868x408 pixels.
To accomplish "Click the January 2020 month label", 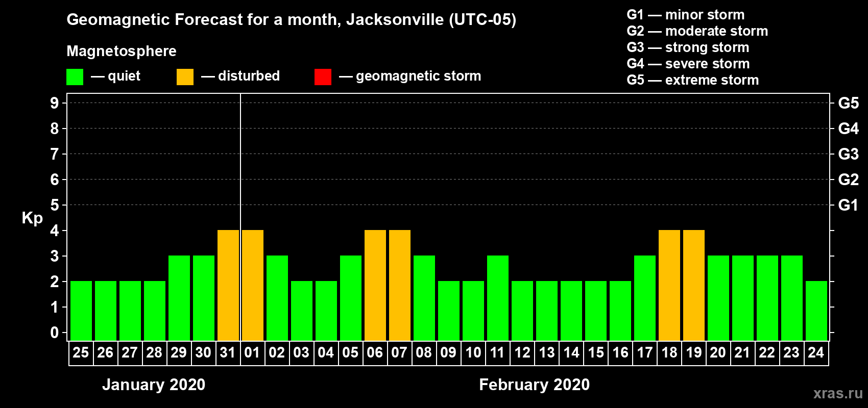I will coord(154,385).
